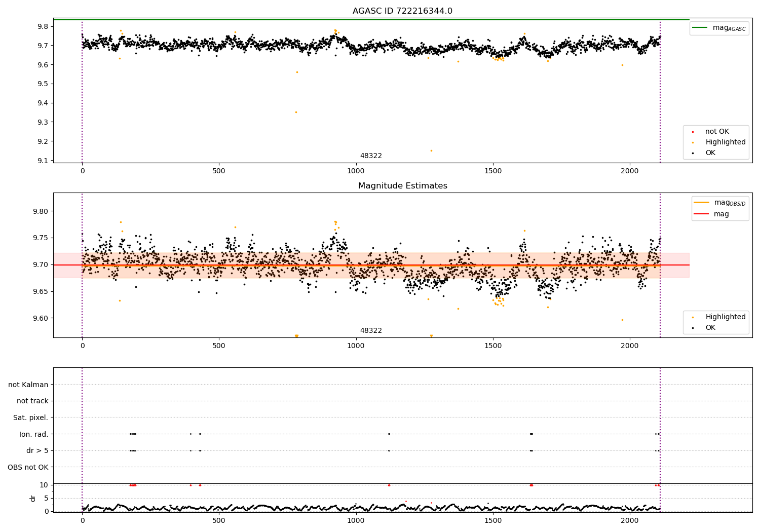Click the 'OK' legend entry in the middle plot
The image size is (760, 532).
click(x=705, y=328)
